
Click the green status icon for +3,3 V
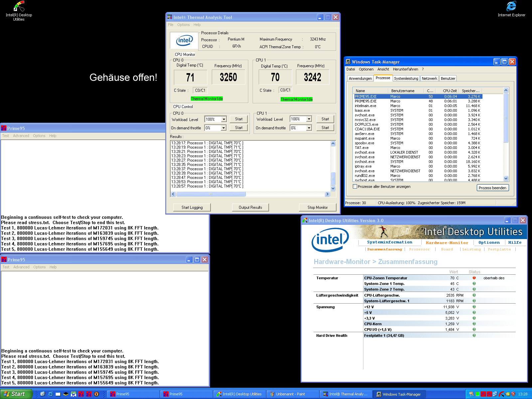[474, 318]
